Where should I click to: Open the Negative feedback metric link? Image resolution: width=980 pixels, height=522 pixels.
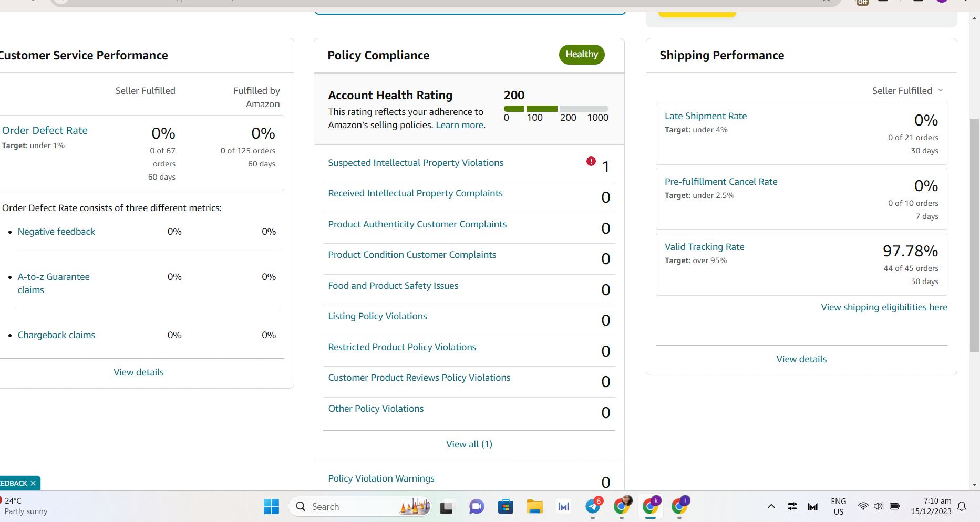click(x=56, y=232)
